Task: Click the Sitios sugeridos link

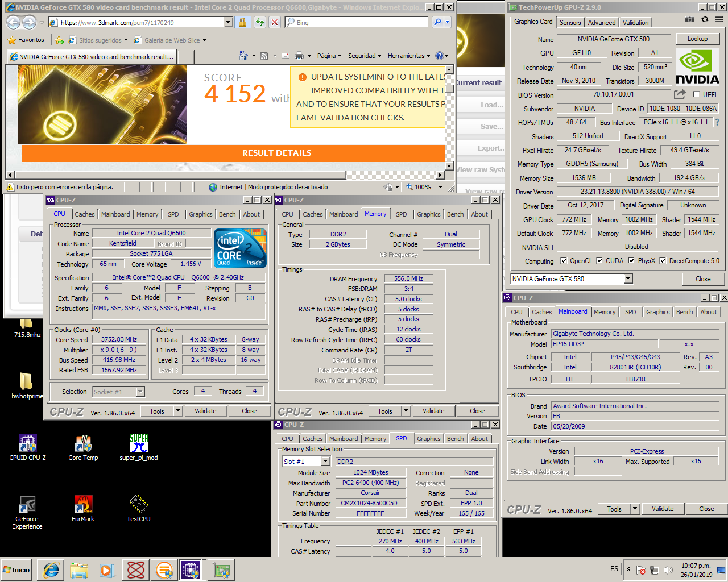Action: point(97,40)
